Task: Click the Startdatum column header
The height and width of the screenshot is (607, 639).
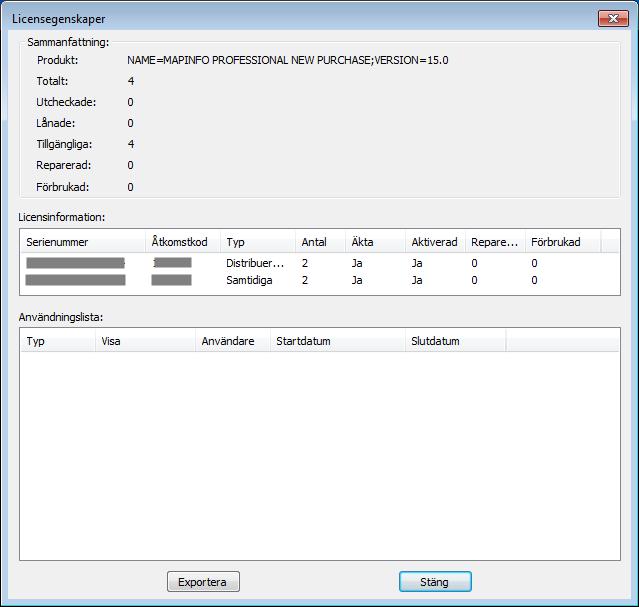Action: point(338,341)
